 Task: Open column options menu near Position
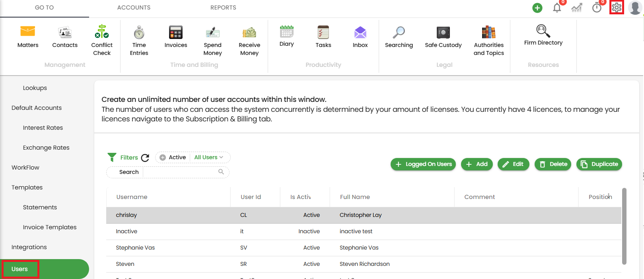pyautogui.click(x=609, y=196)
